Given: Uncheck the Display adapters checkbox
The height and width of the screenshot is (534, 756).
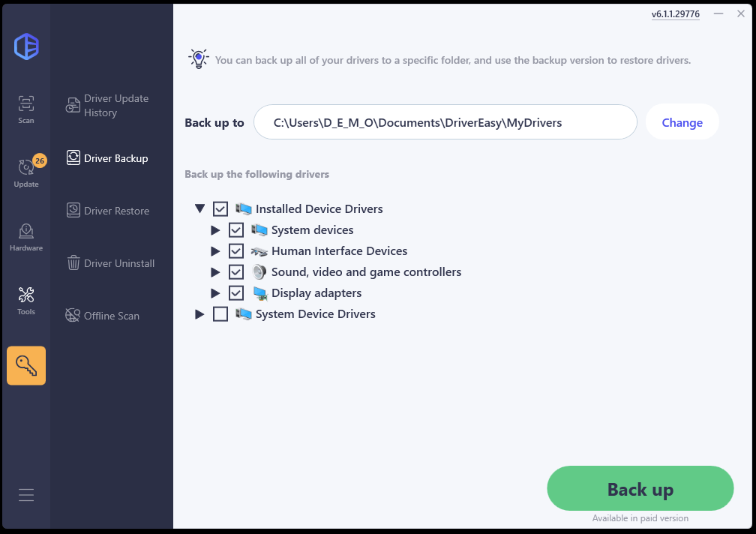Looking at the screenshot, I should coord(236,293).
